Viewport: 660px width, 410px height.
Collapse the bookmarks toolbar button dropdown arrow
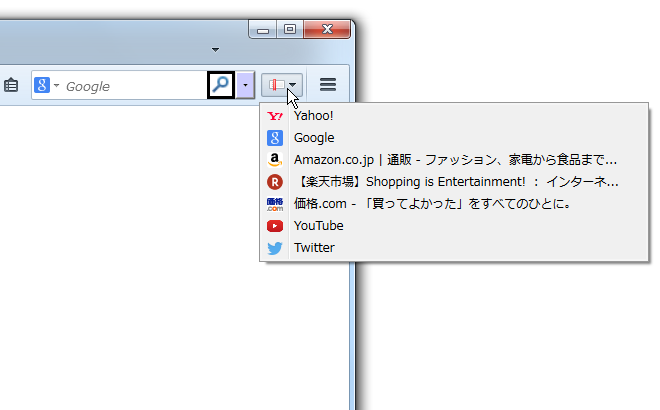293,85
